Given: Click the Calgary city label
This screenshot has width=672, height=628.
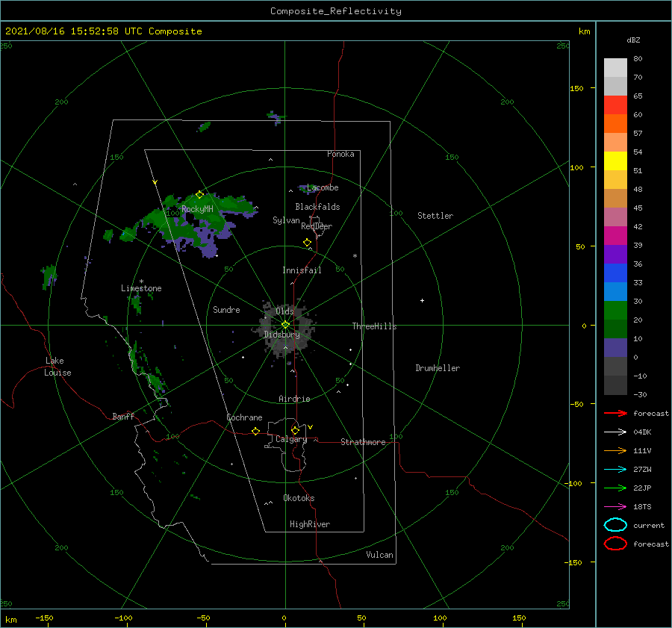Looking at the screenshot, I should coord(291,439).
